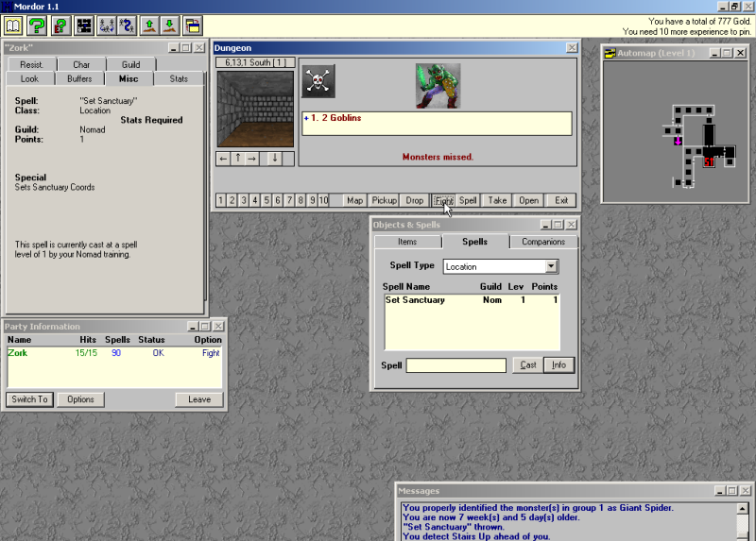Click the open book toolbar icon
Image resolution: width=756 pixels, height=541 pixels.
tap(13, 25)
